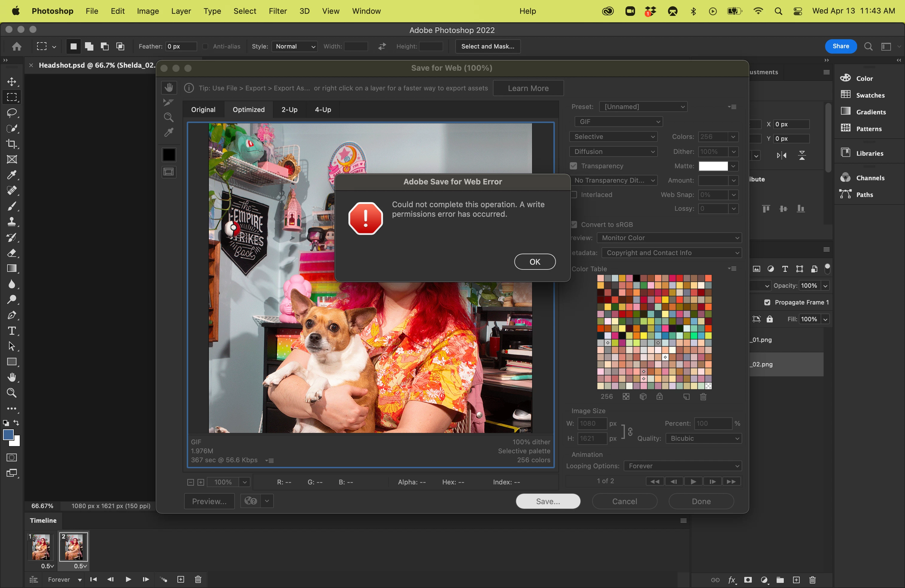The width and height of the screenshot is (905, 588).
Task: Click the Zoom tool in Save for Web
Action: tap(168, 117)
